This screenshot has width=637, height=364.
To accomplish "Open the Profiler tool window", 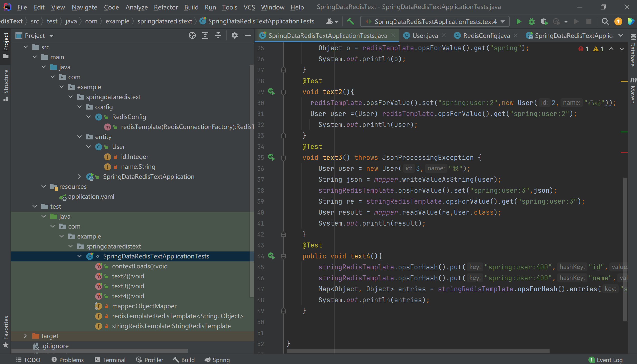I will pyautogui.click(x=149, y=360).
